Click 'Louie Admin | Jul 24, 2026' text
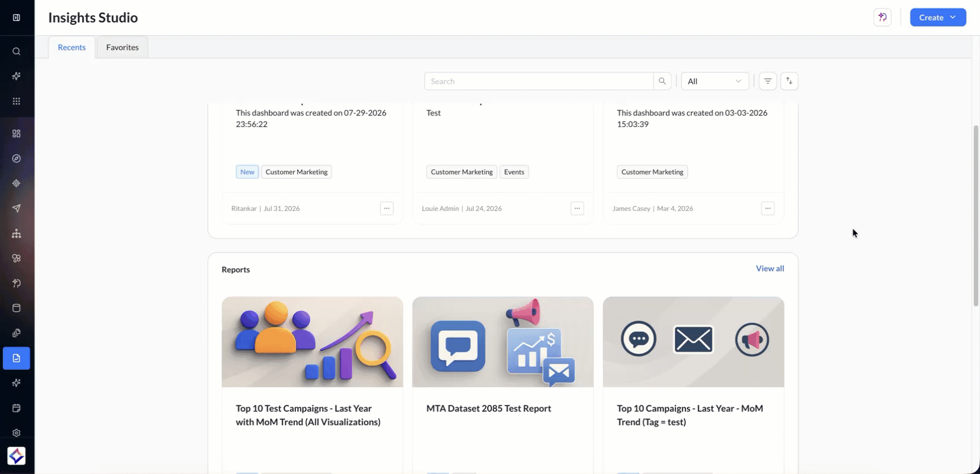 [462, 209]
